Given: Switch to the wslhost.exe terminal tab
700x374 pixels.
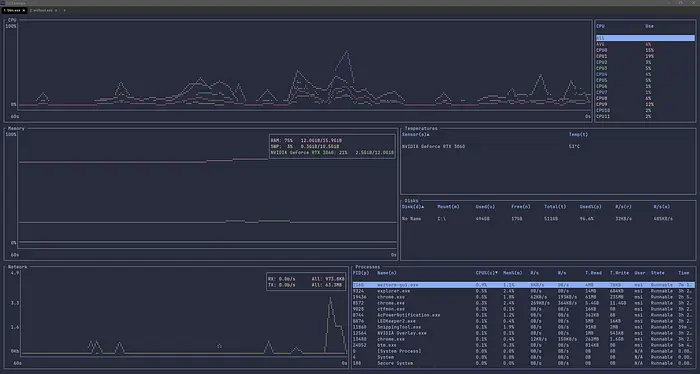Looking at the screenshot, I should coord(43,10).
